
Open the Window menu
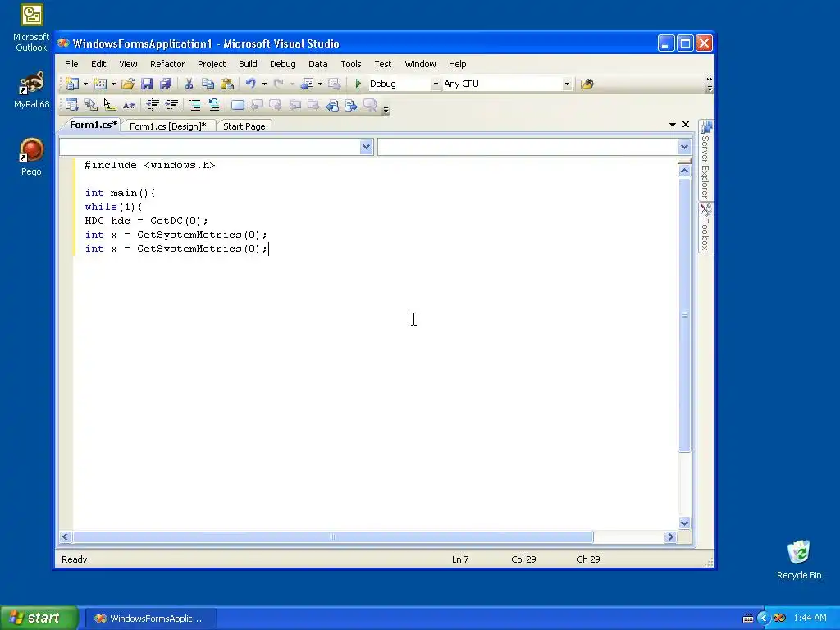[x=420, y=64]
